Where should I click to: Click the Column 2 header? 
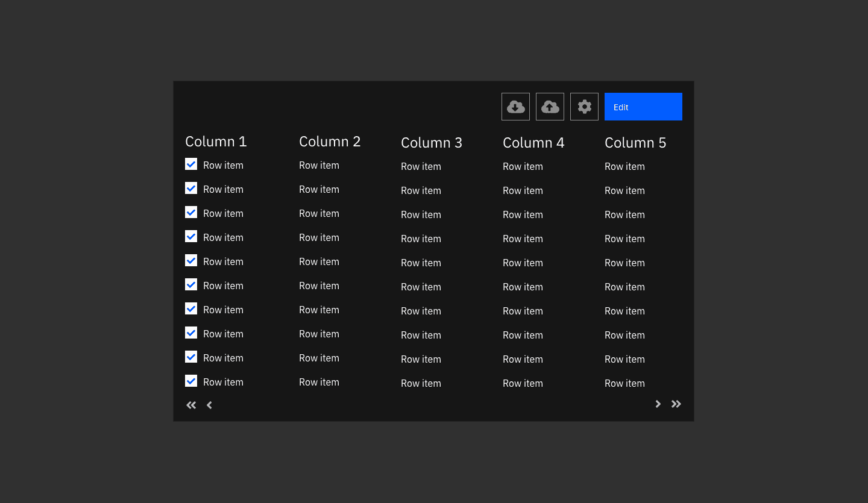330,142
